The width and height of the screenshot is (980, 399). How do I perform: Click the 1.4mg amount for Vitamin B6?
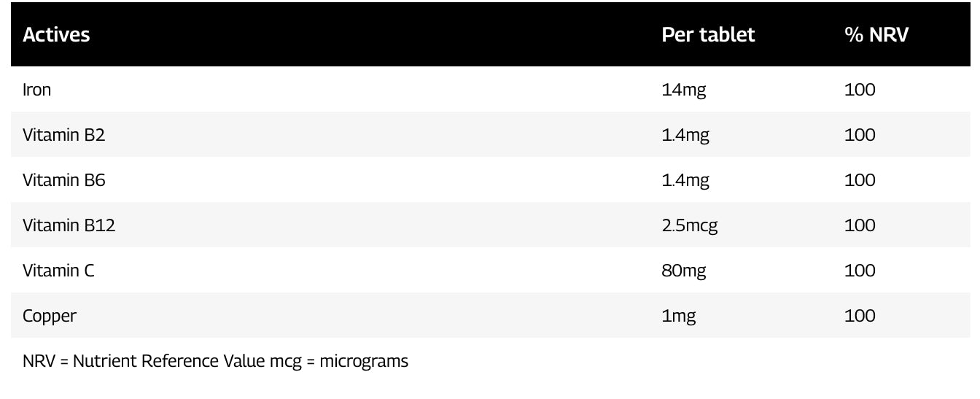(685, 181)
